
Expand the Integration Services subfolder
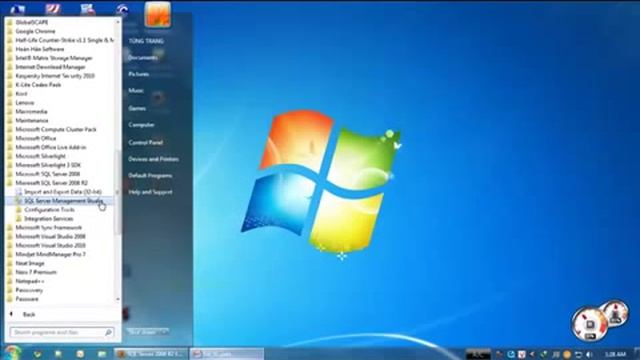pos(48,219)
